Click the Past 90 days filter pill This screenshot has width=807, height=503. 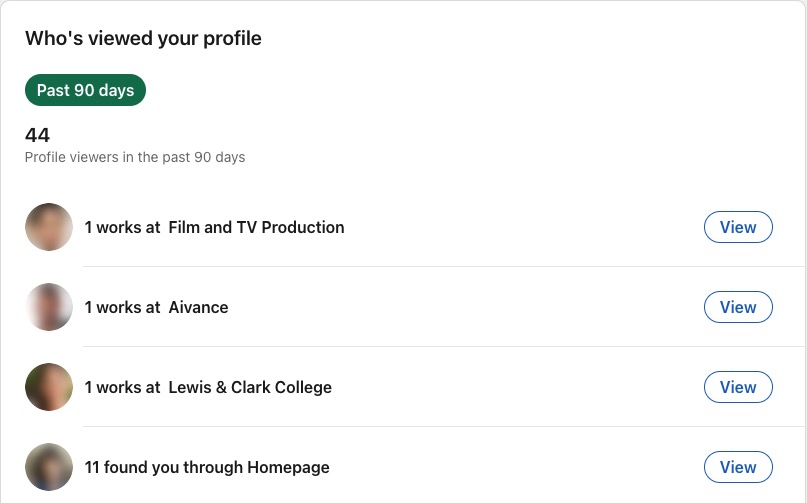pyautogui.click(x=85, y=90)
